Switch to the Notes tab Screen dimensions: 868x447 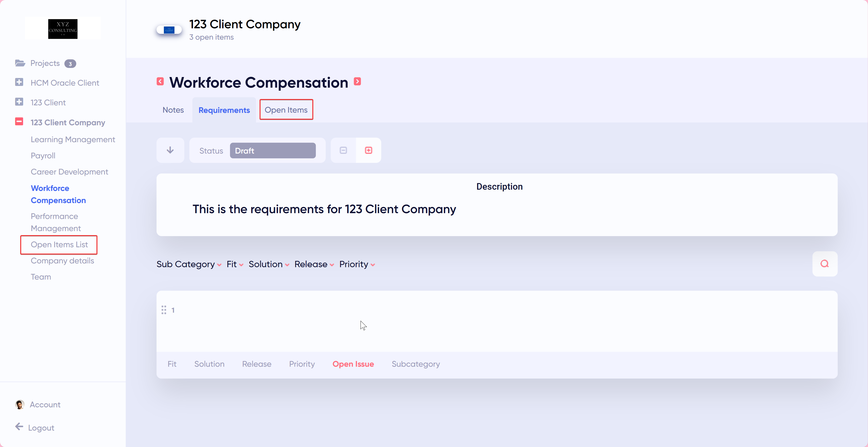(173, 110)
